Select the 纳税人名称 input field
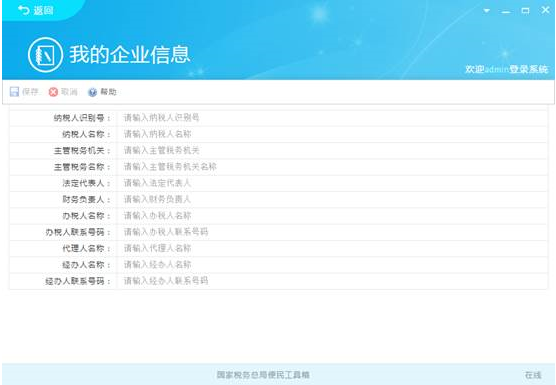Screen dimensions: 556x385 (333, 134)
